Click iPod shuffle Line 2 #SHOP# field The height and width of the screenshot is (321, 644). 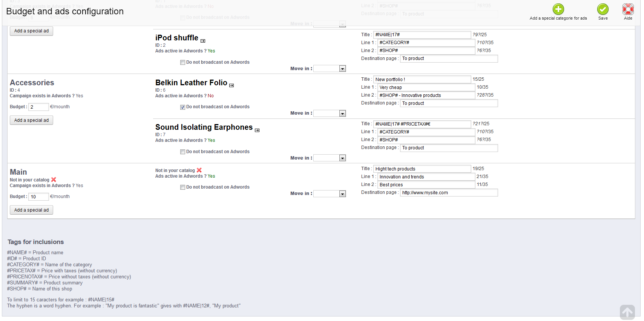coord(426,51)
